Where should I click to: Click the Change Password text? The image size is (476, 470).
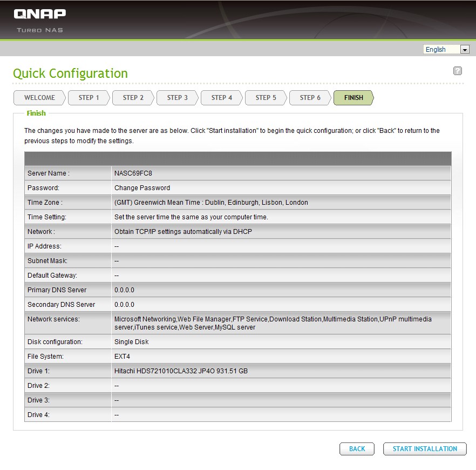pyautogui.click(x=142, y=188)
